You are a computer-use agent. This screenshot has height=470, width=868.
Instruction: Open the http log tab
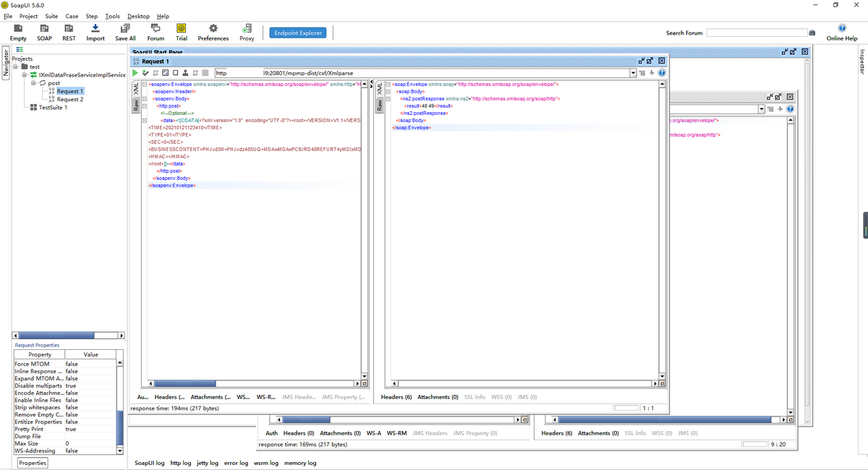pos(181,463)
